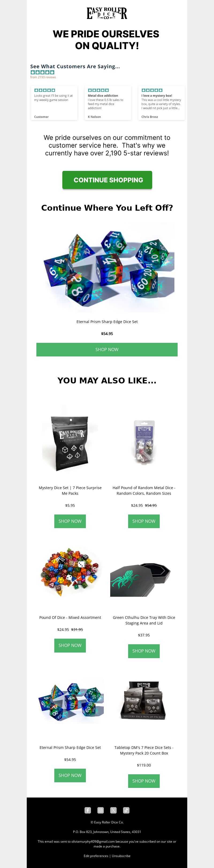Open the Edit preferences link
Screen dimensions: 214x868
point(96,855)
